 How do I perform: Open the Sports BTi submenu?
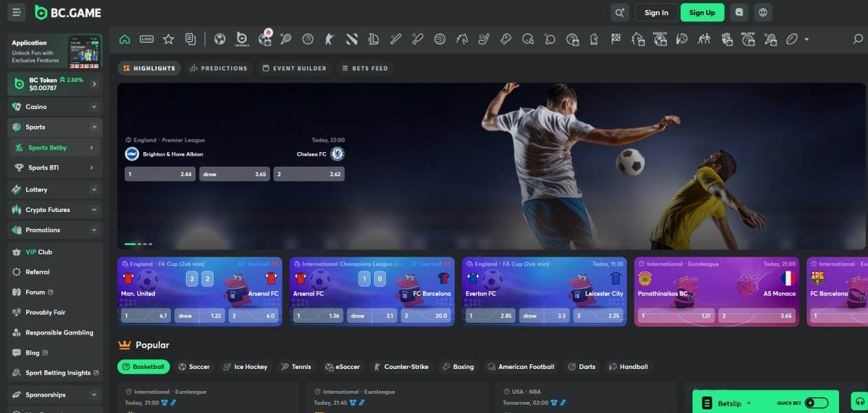tap(55, 167)
